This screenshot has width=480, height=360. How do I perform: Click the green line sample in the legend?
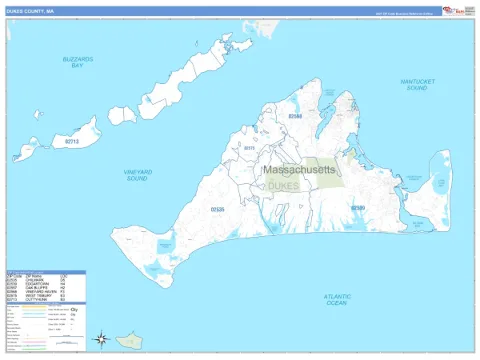tap(34, 349)
